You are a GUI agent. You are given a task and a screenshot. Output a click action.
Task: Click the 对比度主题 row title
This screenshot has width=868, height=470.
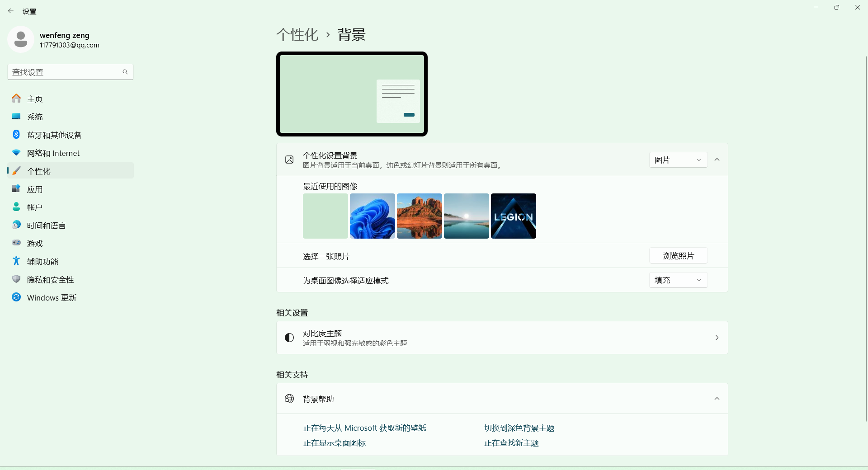pos(322,334)
